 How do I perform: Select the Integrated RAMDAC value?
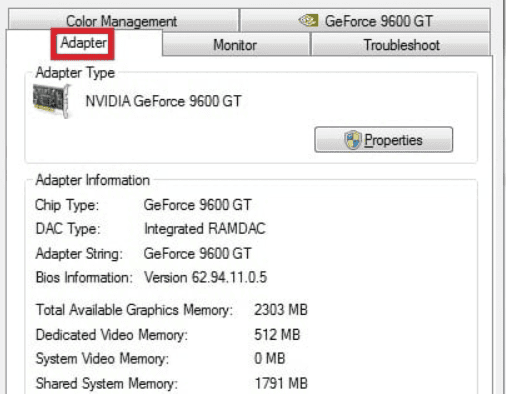205,229
